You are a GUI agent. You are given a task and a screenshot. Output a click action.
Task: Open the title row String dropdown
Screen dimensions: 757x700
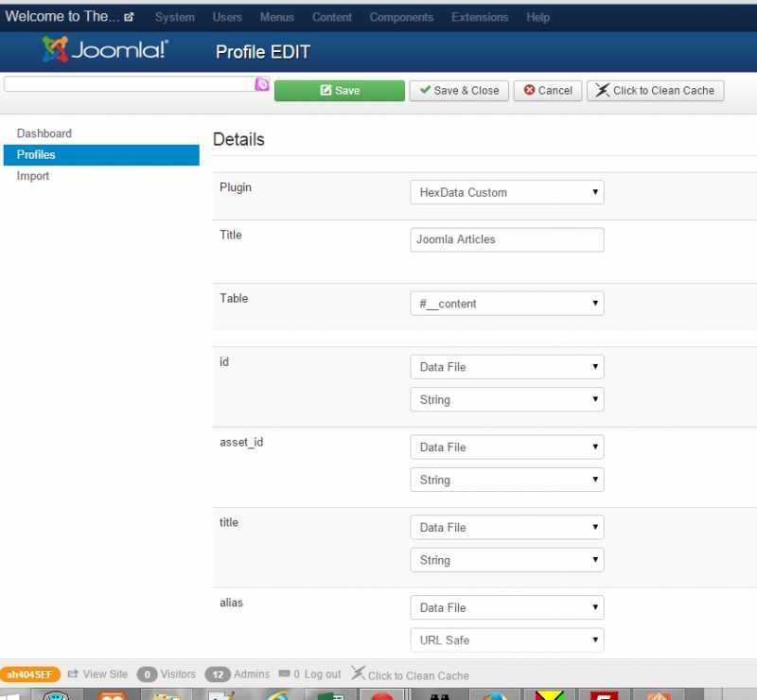tap(507, 559)
